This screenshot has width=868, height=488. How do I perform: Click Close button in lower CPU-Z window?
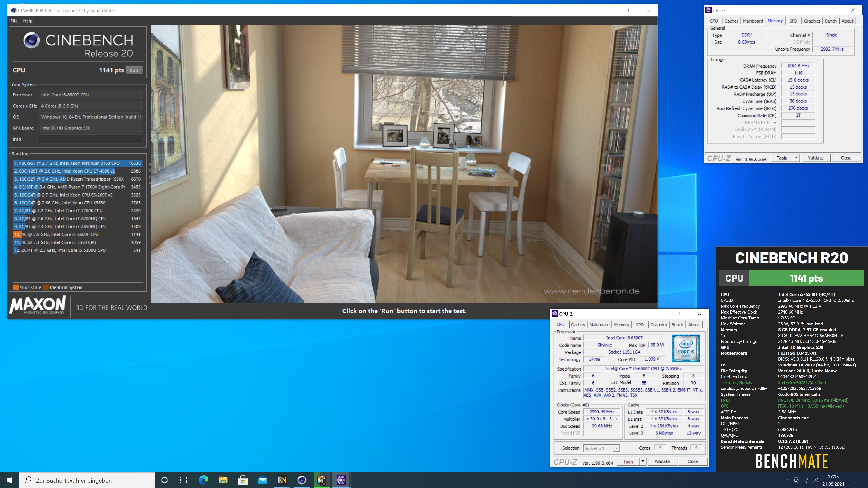692,462
